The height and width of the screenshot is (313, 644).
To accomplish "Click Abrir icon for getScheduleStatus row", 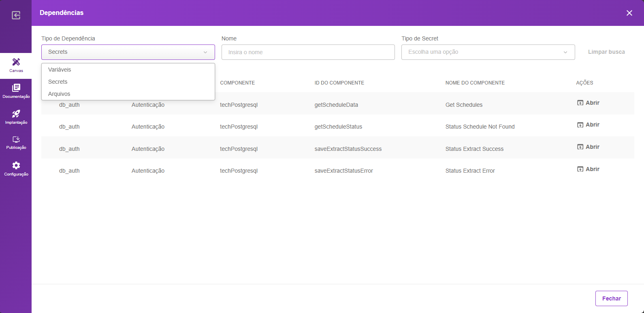I will (580, 125).
